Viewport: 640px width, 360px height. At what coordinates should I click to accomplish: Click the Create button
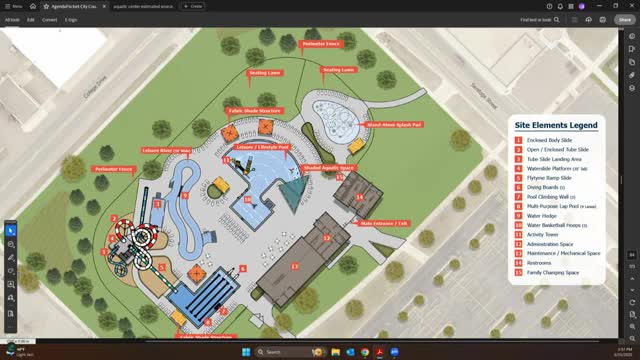[193, 7]
